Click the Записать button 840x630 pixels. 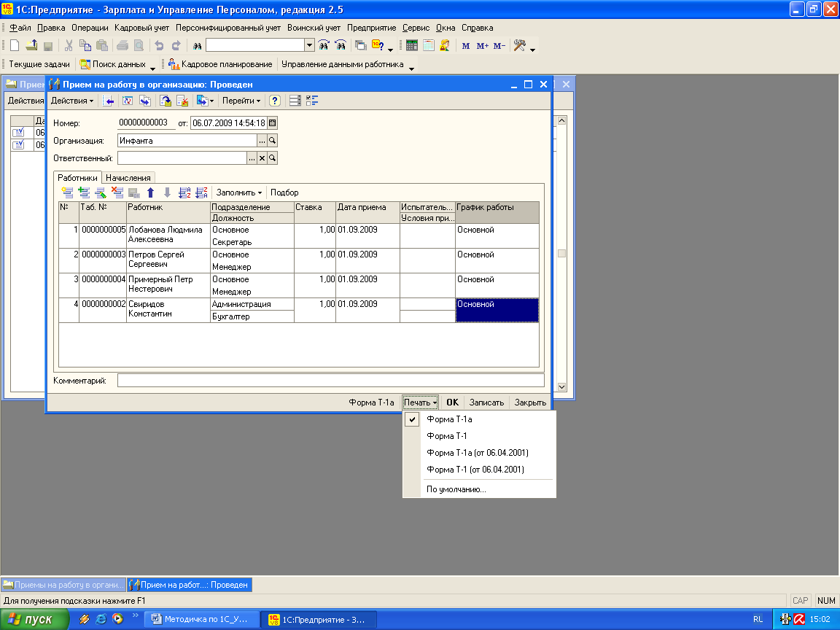coord(486,402)
